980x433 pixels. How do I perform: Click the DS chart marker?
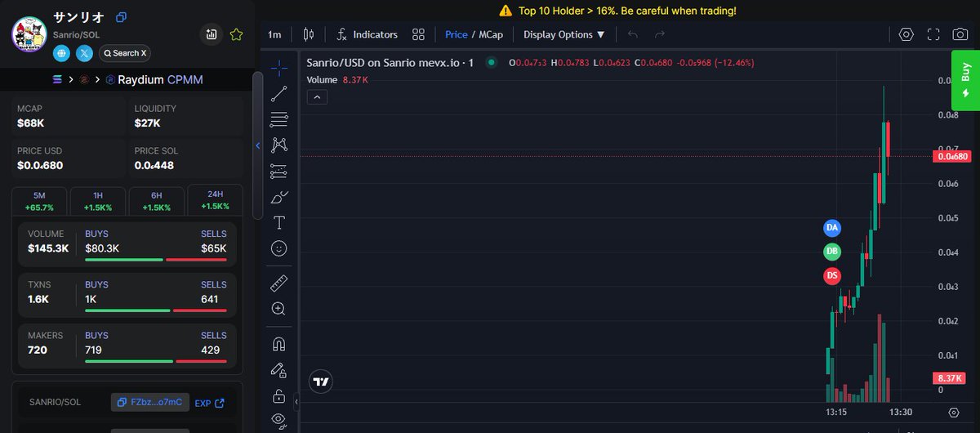[832, 276]
